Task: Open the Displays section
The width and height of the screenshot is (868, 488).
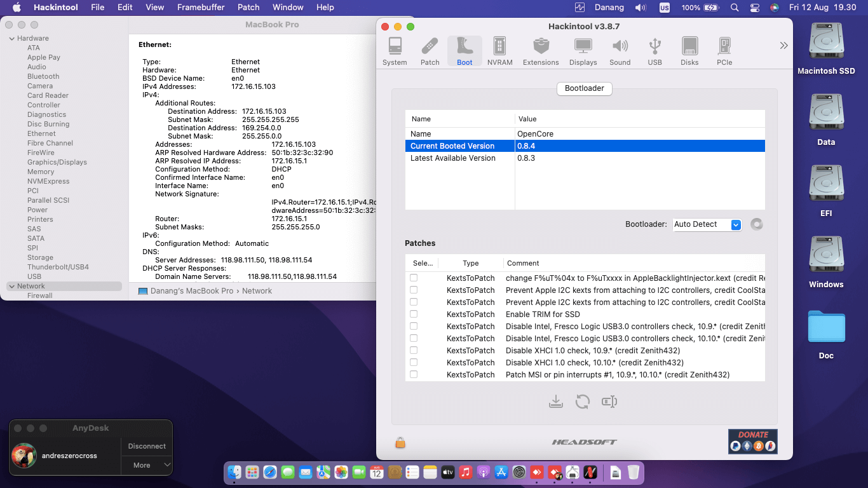Action: click(583, 51)
